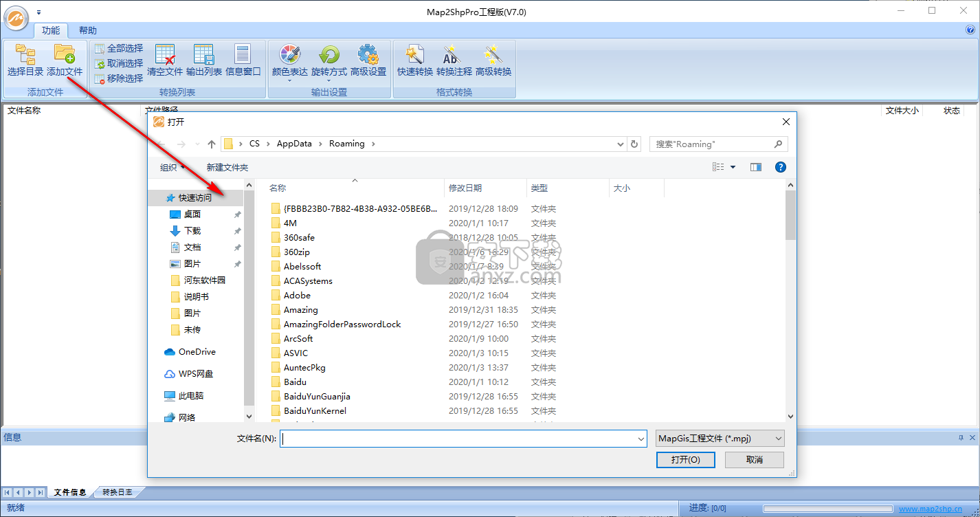Image resolution: width=980 pixels, height=517 pixels.
Task: Select the 360safe folder
Action: tap(299, 237)
